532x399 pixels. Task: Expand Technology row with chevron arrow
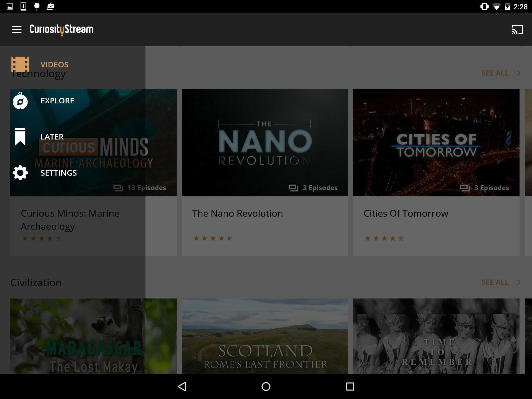tap(519, 73)
